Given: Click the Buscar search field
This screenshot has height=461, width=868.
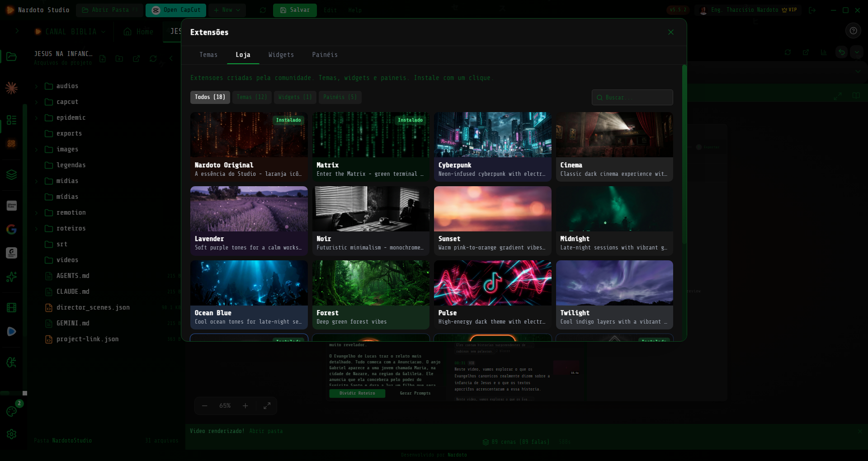Looking at the screenshot, I should (632, 98).
